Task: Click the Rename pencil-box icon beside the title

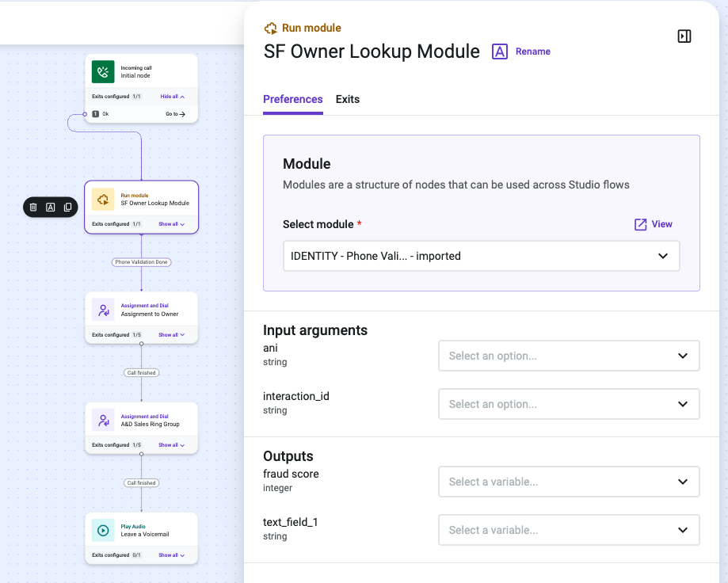Action: (x=500, y=51)
